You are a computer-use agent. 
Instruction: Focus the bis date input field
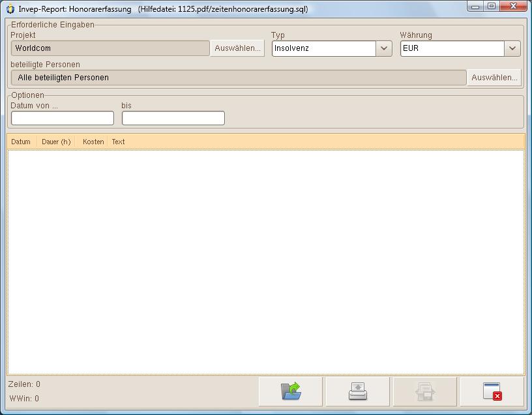tap(173, 118)
